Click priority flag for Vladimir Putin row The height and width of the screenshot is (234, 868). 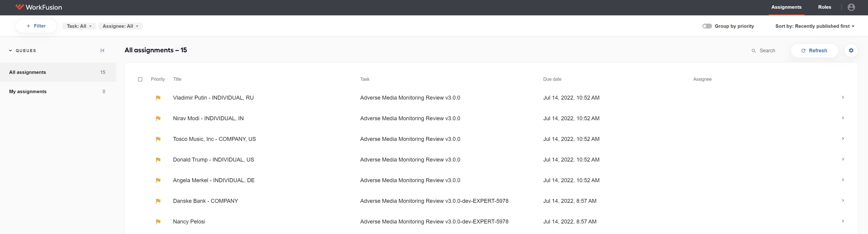pos(158,98)
